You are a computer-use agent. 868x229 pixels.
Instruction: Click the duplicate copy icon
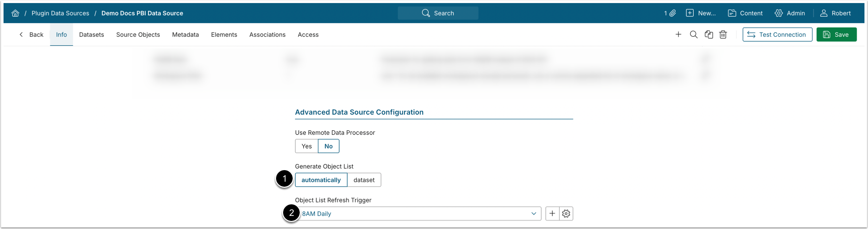click(x=709, y=35)
